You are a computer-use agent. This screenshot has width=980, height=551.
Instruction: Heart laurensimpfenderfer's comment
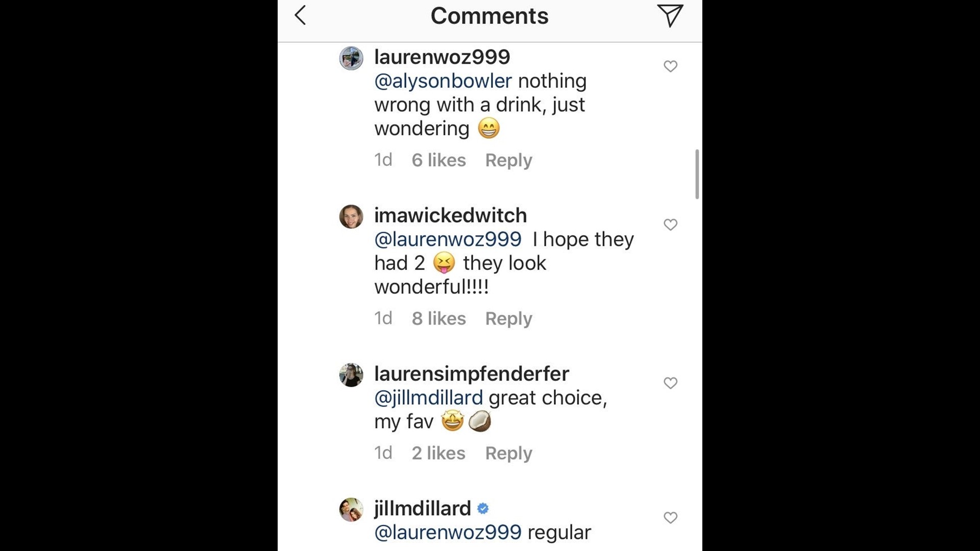pyautogui.click(x=670, y=383)
